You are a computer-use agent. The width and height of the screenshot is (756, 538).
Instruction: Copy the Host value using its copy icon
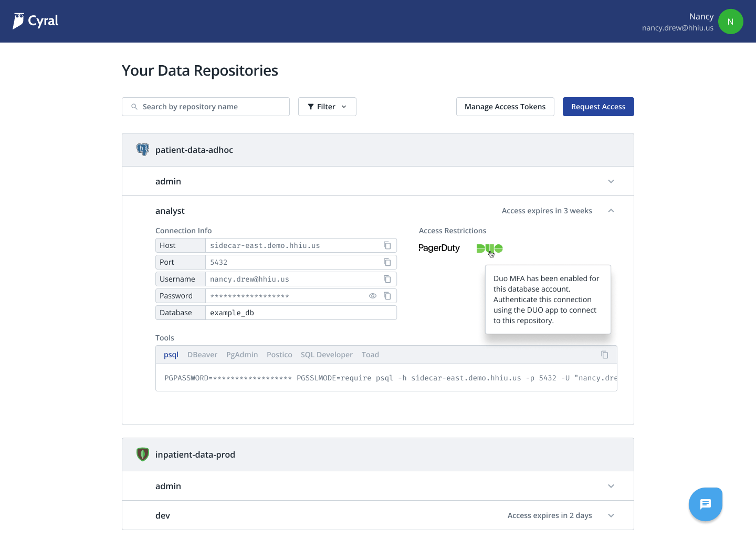(387, 245)
